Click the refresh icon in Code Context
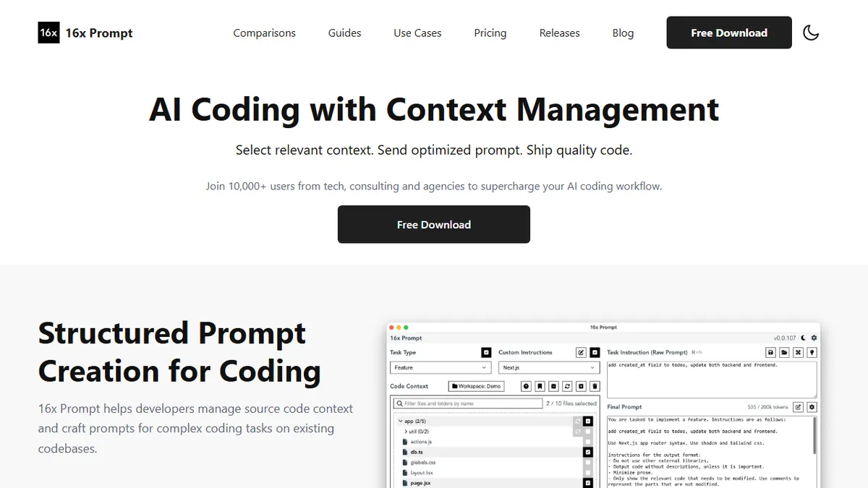The height and width of the screenshot is (488, 868). point(567,386)
